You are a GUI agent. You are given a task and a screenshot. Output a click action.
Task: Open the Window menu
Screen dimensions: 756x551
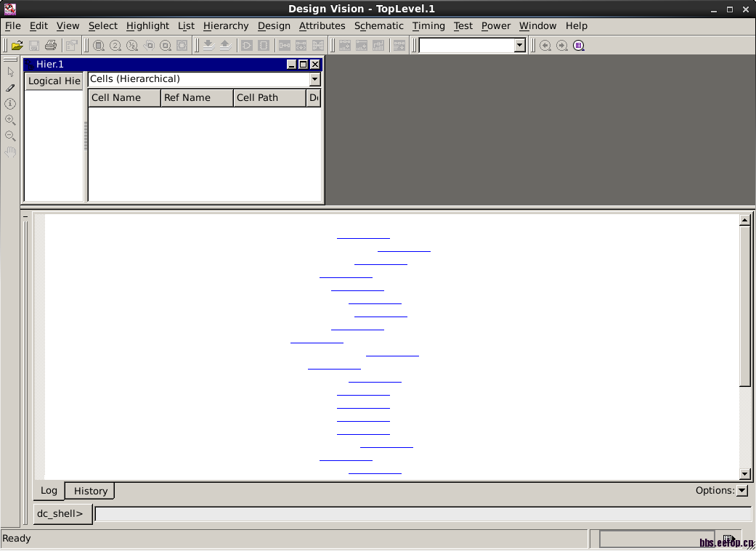coord(537,25)
